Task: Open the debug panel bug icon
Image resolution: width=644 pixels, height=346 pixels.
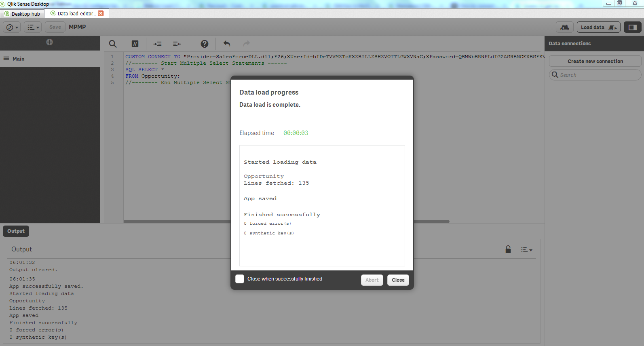Action: 565,27
